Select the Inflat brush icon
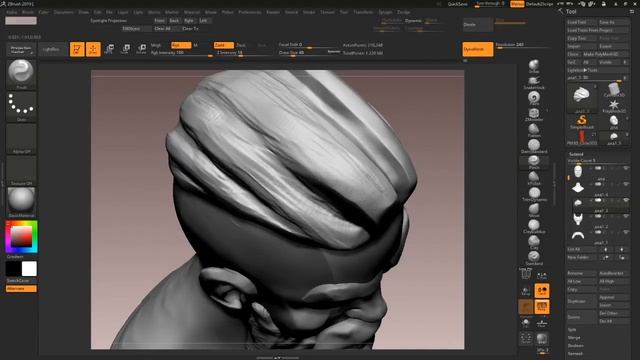 pos(534,65)
